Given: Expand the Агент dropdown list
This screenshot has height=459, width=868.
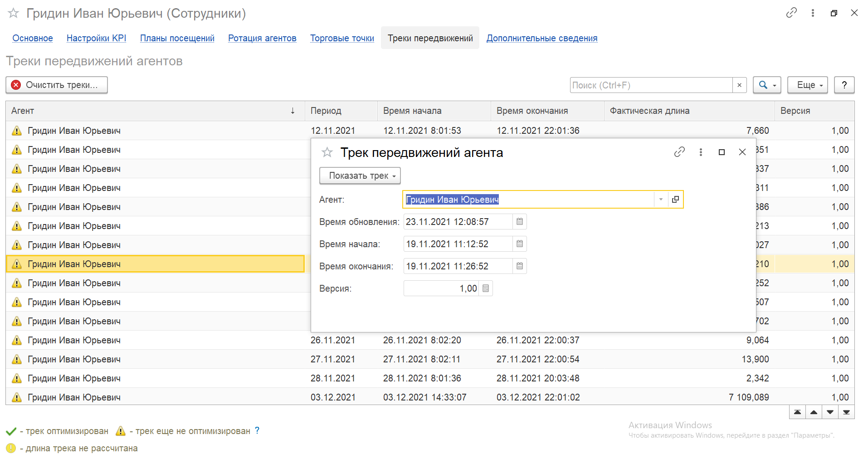Looking at the screenshot, I should click(x=661, y=200).
